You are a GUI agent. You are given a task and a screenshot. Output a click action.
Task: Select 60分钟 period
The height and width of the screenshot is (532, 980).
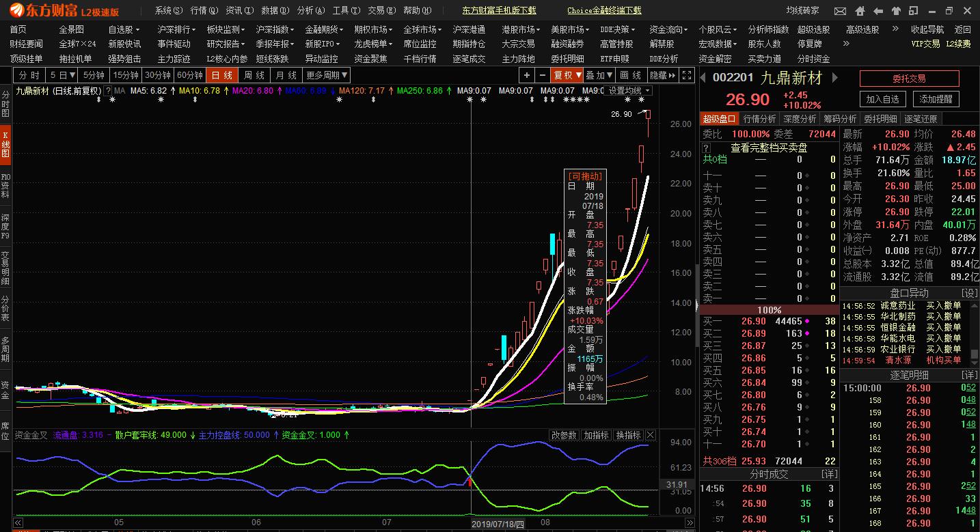189,75
